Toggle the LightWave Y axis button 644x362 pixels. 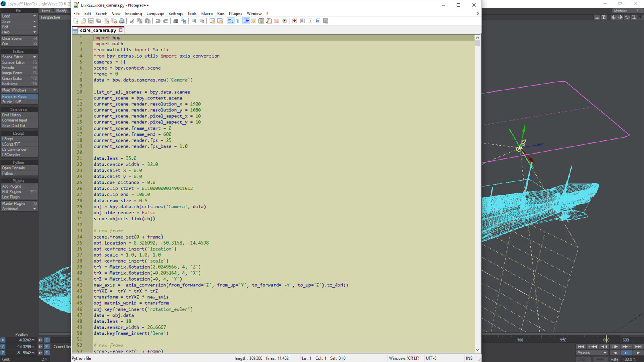(3, 346)
